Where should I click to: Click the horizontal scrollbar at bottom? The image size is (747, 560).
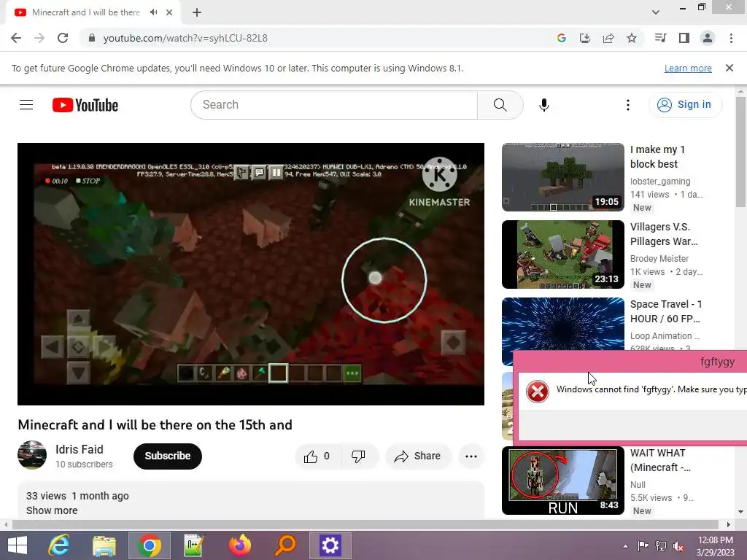pyautogui.click(x=365, y=525)
